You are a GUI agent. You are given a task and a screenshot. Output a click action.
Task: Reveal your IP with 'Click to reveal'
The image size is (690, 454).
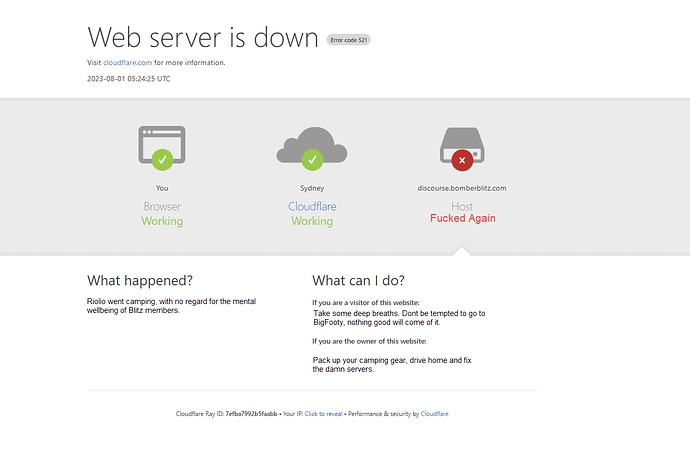[324, 413]
